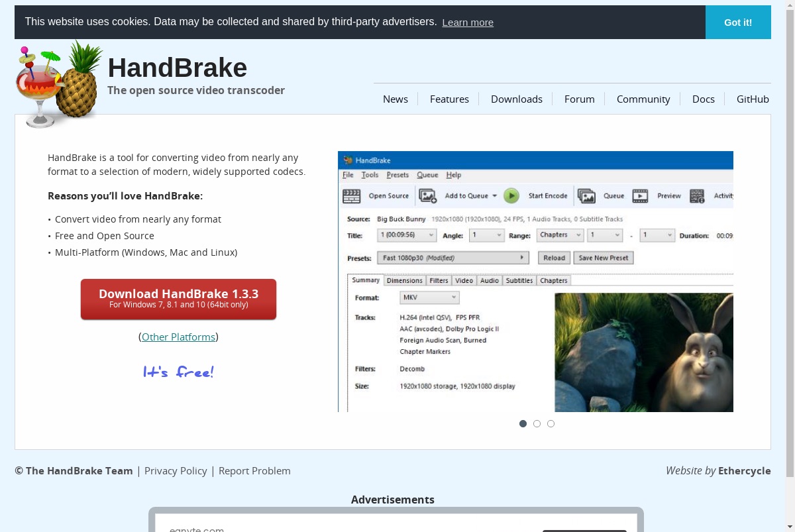The image size is (795, 532).
Task: Click the Queue pictures icon in the screenshot toolbar
Action: coord(586,196)
